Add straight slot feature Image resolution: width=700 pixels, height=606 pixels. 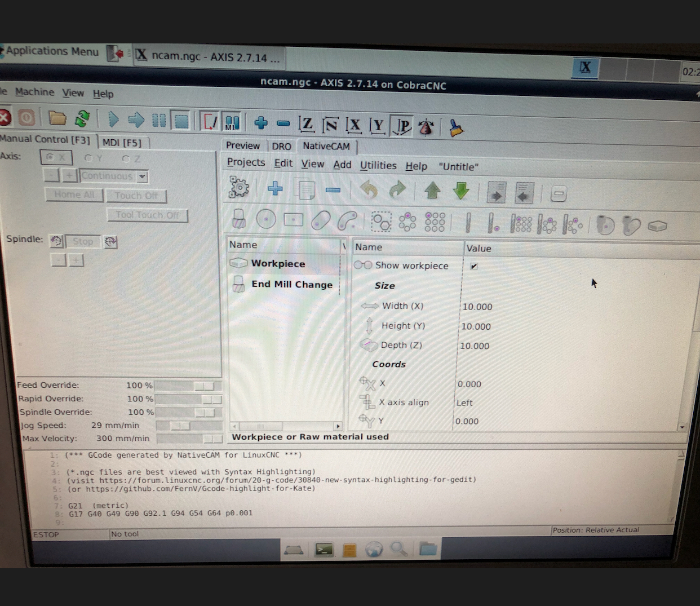pos(321,220)
